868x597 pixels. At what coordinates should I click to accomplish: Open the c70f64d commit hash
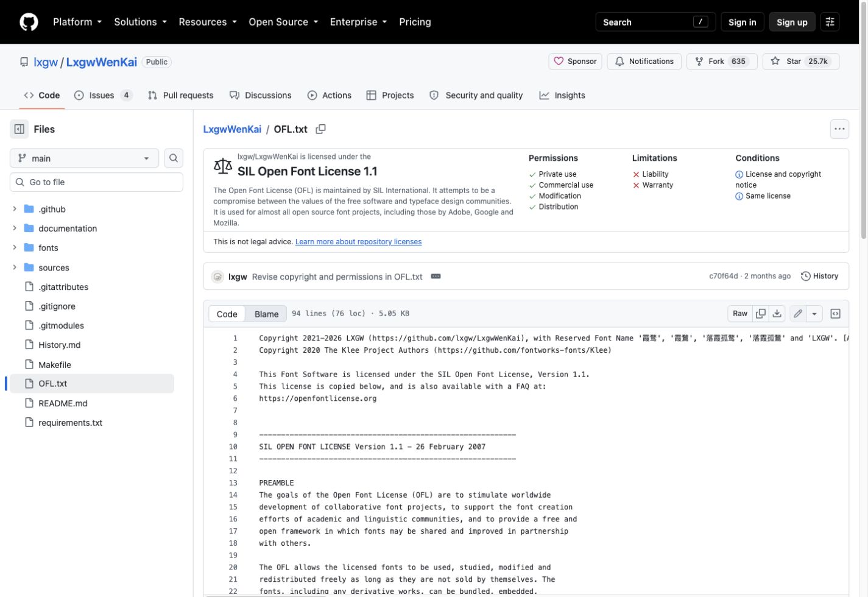(x=723, y=277)
